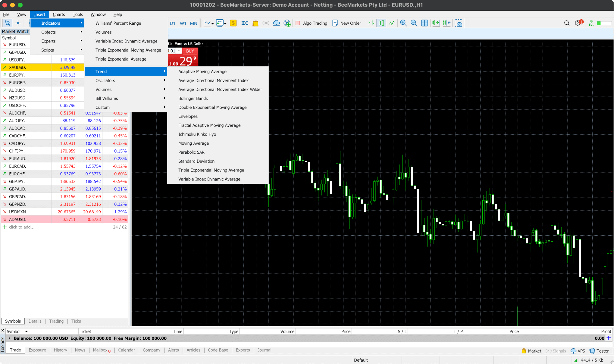Viewport: 614px width, 364px height.
Task: Open the tile windows grid icon
Action: pos(424,23)
